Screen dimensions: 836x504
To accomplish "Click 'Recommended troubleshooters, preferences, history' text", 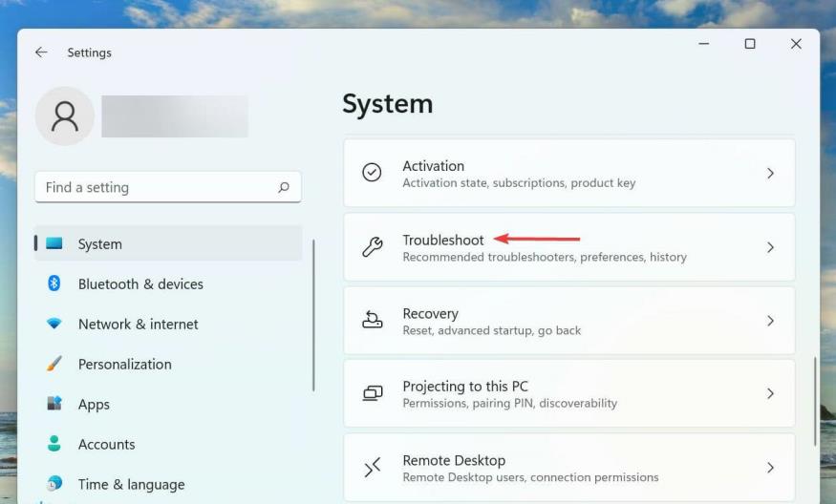I will [545, 257].
